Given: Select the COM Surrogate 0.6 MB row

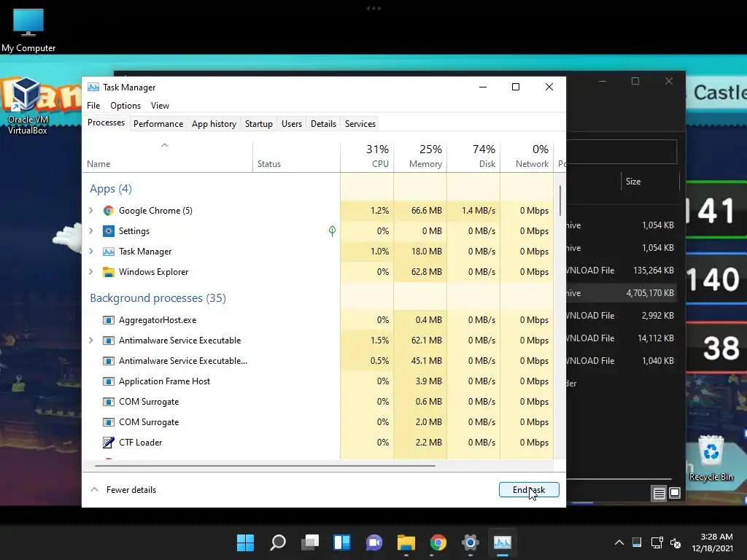Looking at the screenshot, I should [x=318, y=402].
